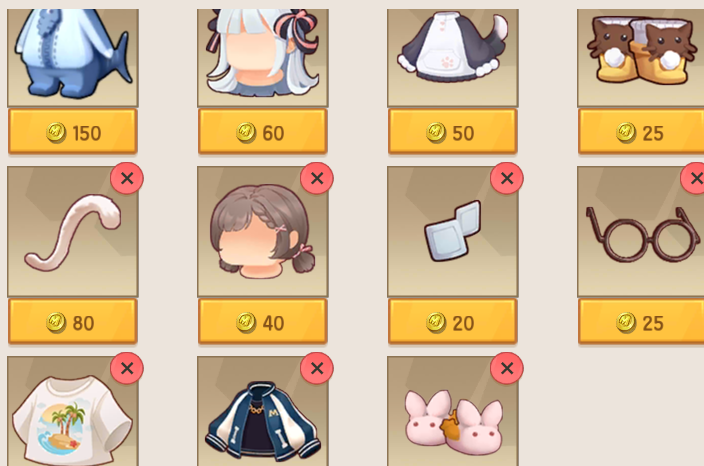The width and height of the screenshot is (704, 466).
Task: Select the brown braided pigtail hairstyle
Action: pyautogui.click(x=263, y=232)
